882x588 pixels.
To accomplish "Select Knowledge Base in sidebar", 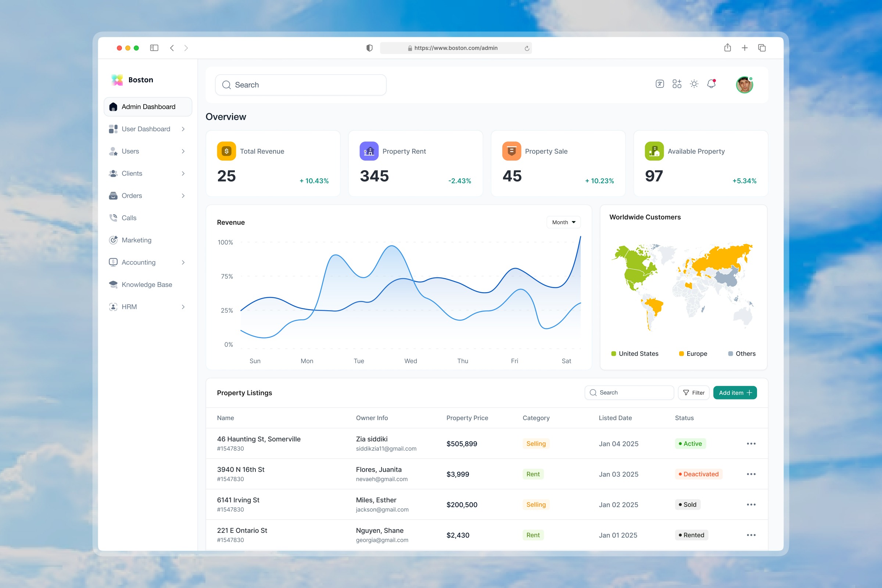I will tap(147, 284).
